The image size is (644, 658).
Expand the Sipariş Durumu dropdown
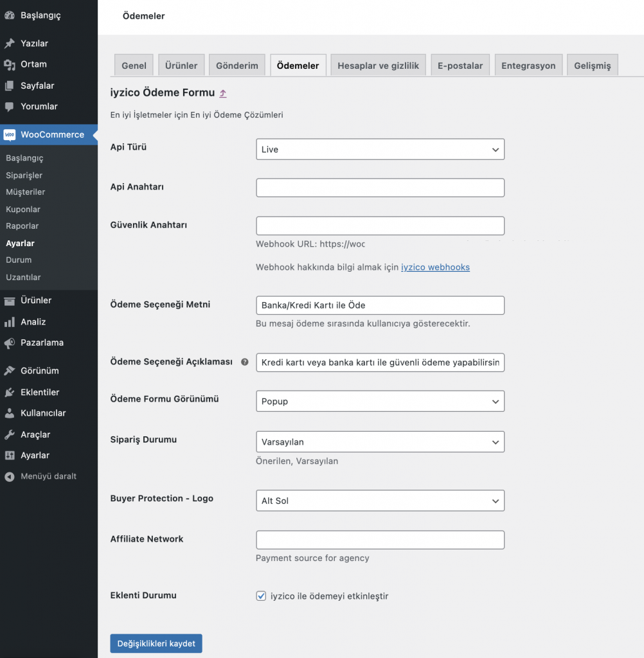380,442
